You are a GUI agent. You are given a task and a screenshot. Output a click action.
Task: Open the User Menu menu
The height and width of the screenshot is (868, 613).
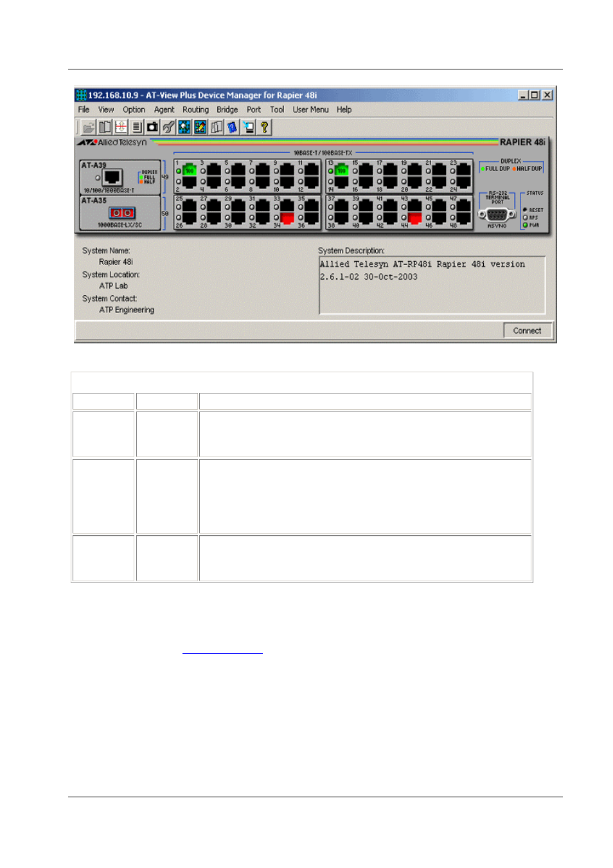point(310,110)
